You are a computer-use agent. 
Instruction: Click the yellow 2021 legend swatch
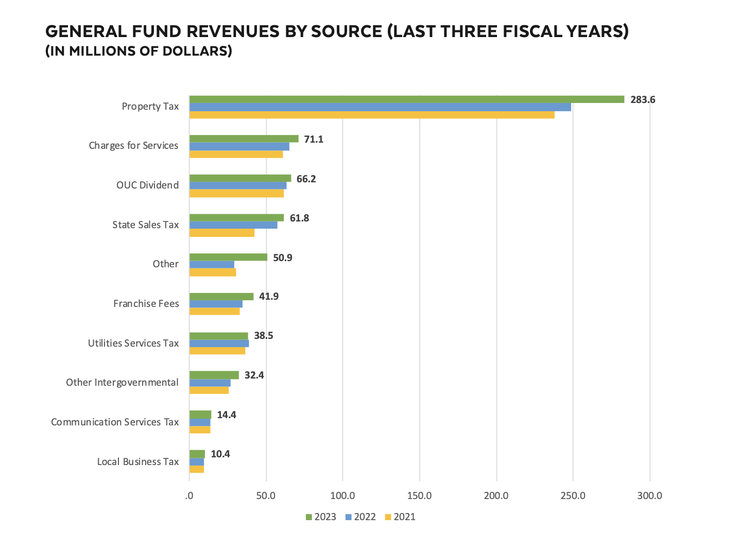(x=388, y=517)
